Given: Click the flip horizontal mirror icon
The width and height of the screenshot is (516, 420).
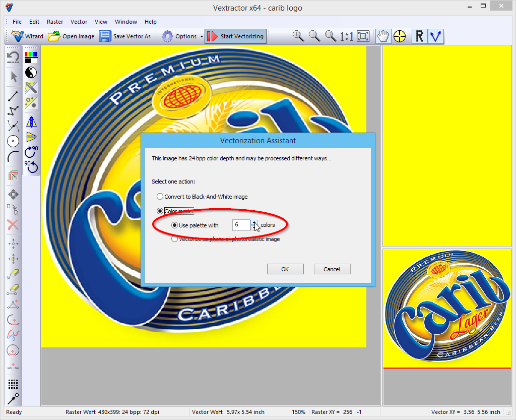Looking at the screenshot, I should click(31, 122).
